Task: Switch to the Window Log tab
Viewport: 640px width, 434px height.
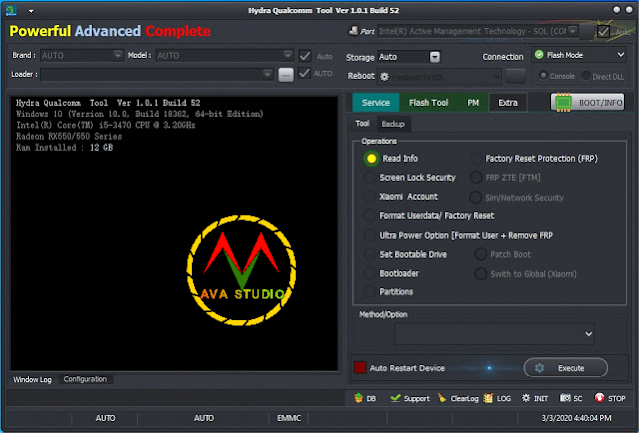Action: point(32,379)
